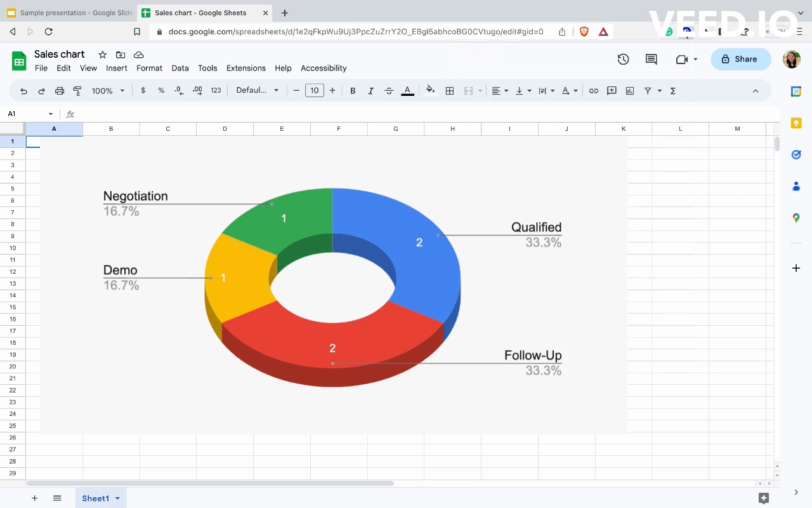Viewport: 812px width, 508px height.
Task: Format as percent with the % icon
Action: pyautogui.click(x=161, y=91)
